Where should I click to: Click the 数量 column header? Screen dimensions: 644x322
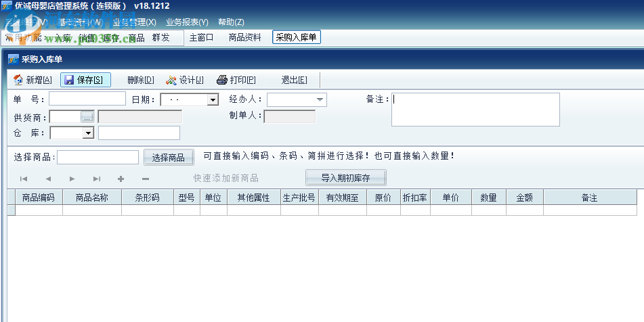pyautogui.click(x=489, y=198)
